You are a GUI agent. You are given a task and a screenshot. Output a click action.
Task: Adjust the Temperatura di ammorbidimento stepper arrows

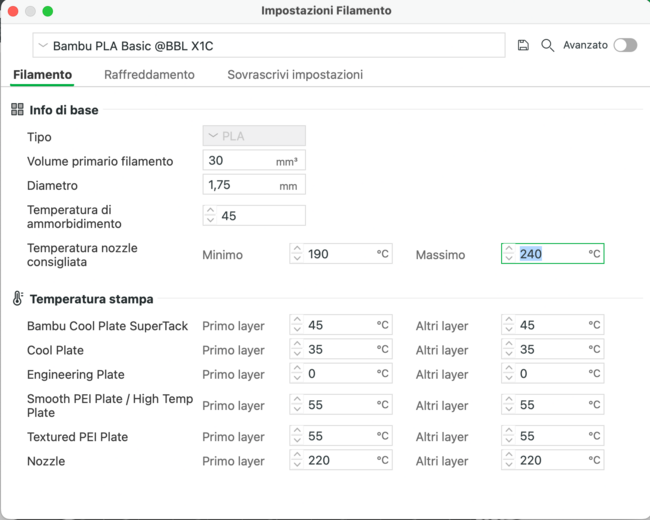[210, 216]
